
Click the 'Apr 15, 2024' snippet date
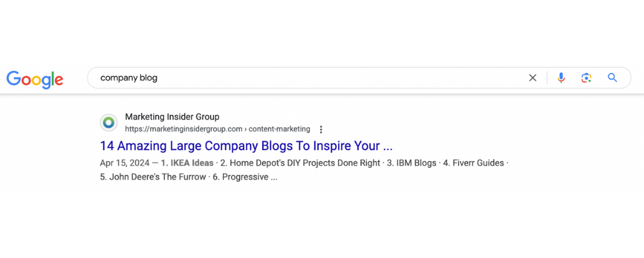click(x=124, y=163)
